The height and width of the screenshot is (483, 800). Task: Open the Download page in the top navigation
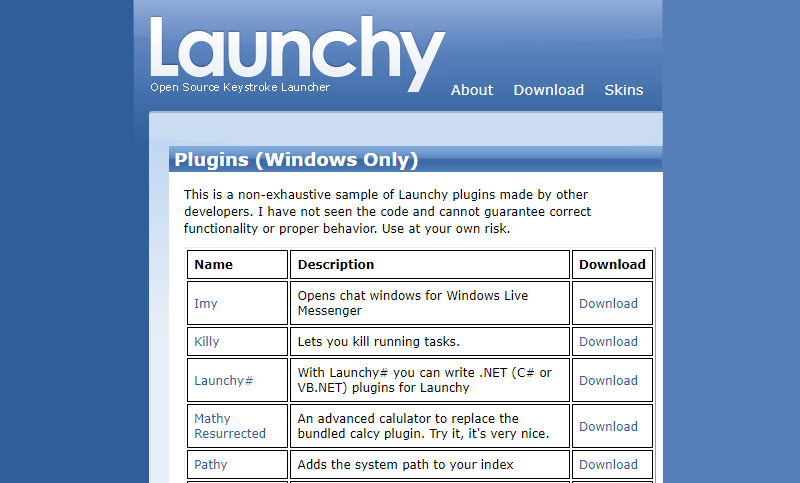(548, 90)
